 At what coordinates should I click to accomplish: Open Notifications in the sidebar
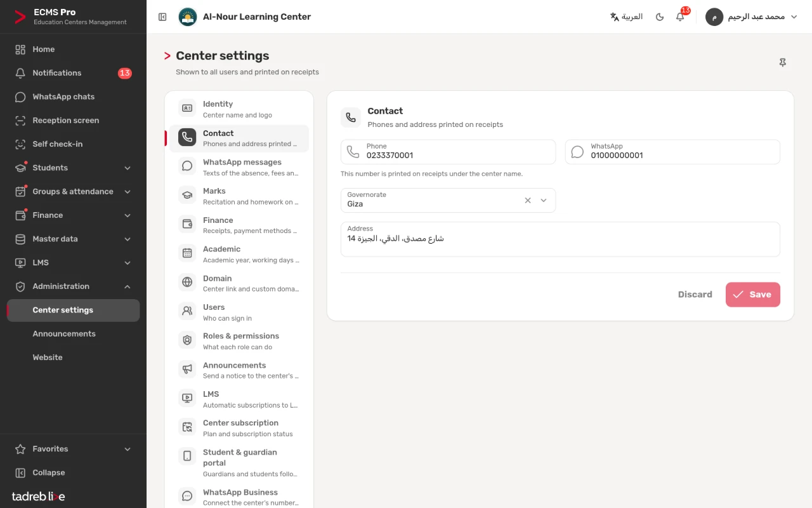(x=73, y=73)
